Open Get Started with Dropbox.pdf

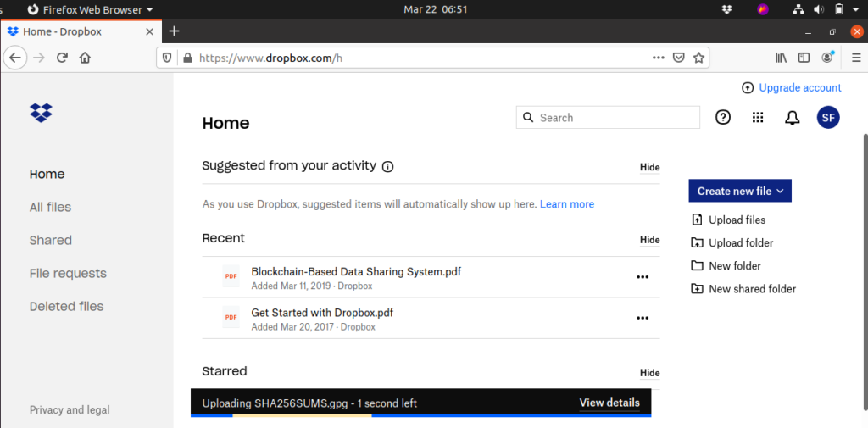click(322, 312)
